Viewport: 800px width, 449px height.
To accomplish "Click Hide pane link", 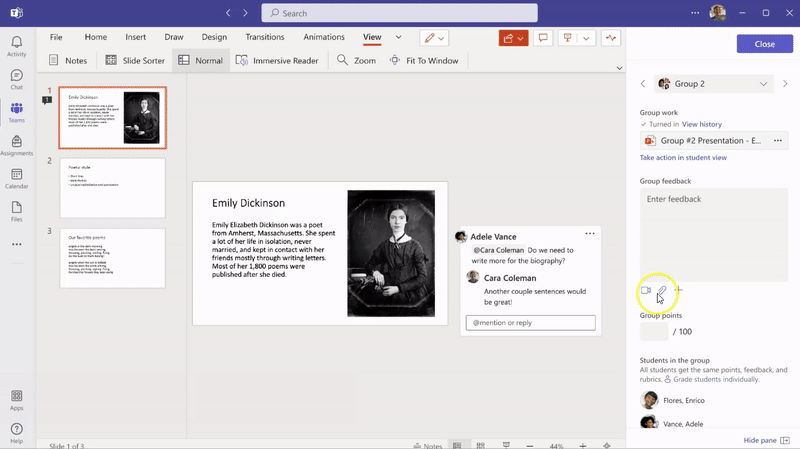I will point(766,440).
